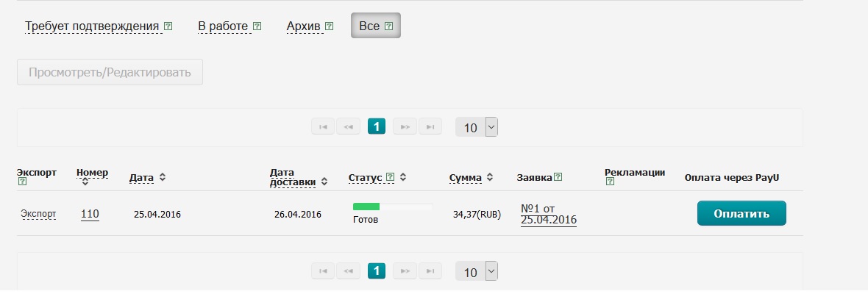Click help icon beside В работе tab
Screen dimensions: 868x294
(x=257, y=26)
